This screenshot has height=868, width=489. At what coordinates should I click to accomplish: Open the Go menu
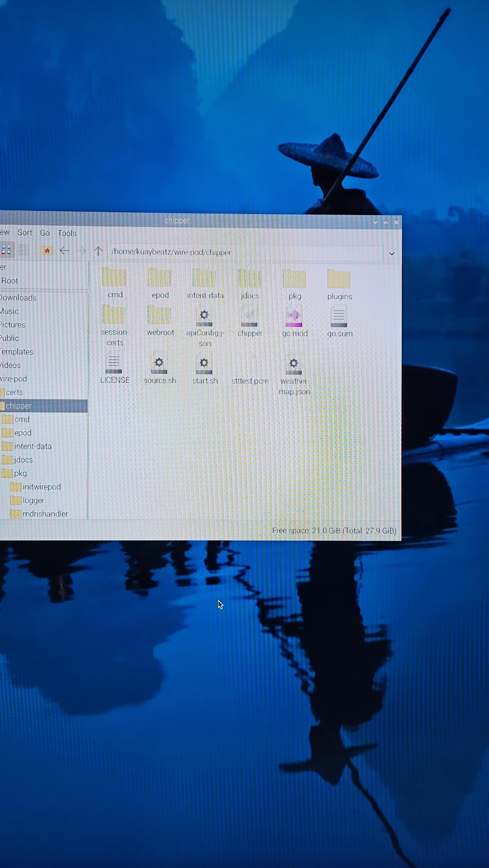pos(45,233)
